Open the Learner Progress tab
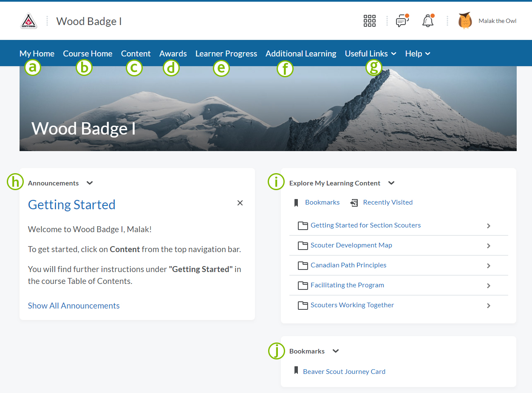The image size is (532, 393). coord(226,53)
